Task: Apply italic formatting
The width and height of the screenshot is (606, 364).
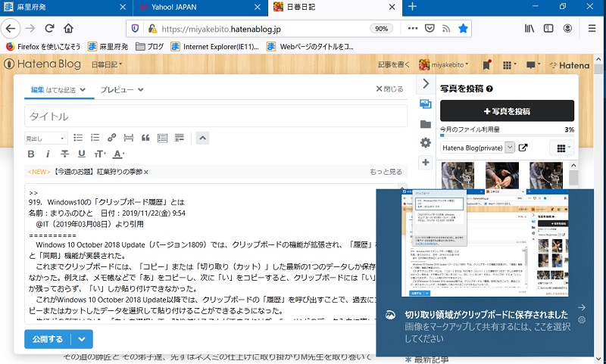Action: point(48,154)
